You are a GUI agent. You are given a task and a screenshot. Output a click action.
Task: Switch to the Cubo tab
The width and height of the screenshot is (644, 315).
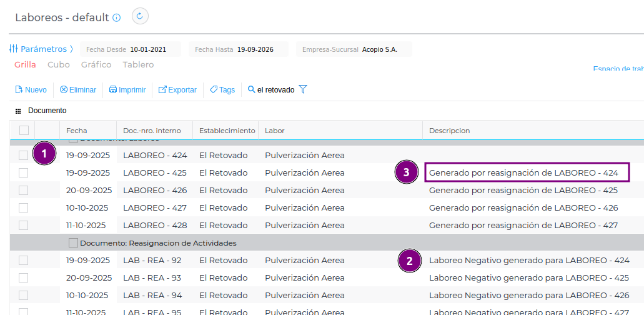pos(59,65)
